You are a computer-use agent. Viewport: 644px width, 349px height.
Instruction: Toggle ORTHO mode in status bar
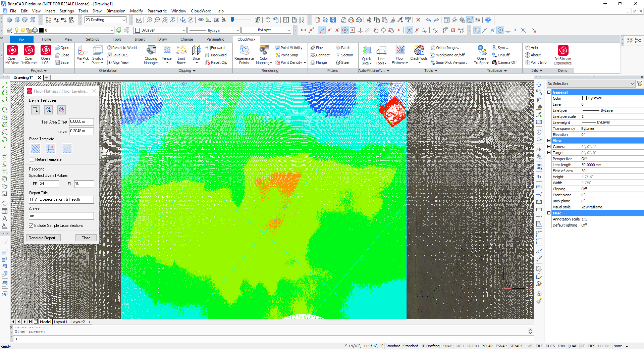pos(472,346)
